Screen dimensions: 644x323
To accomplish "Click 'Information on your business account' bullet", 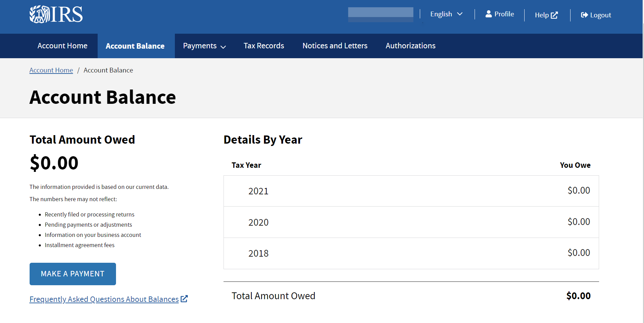I will (93, 235).
